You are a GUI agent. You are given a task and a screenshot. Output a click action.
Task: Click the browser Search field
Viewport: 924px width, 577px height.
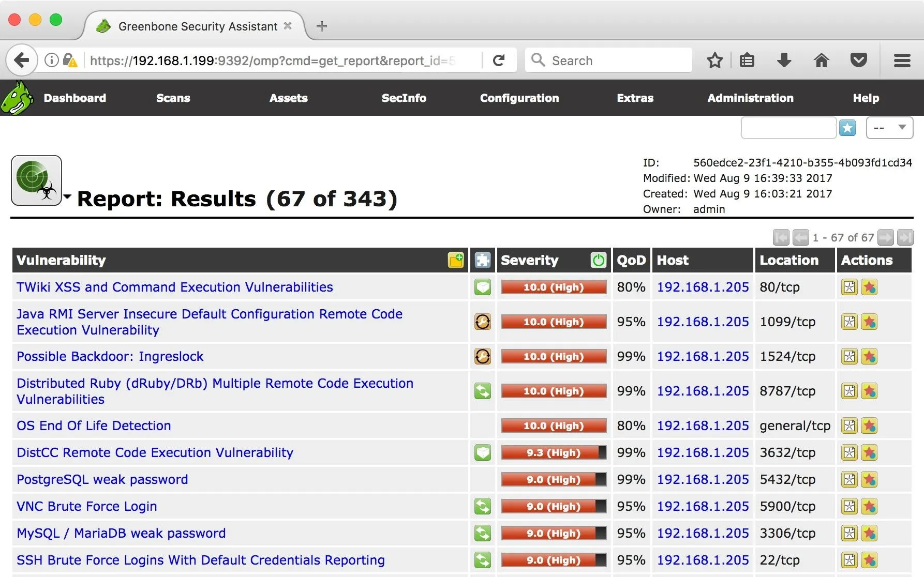click(x=608, y=60)
